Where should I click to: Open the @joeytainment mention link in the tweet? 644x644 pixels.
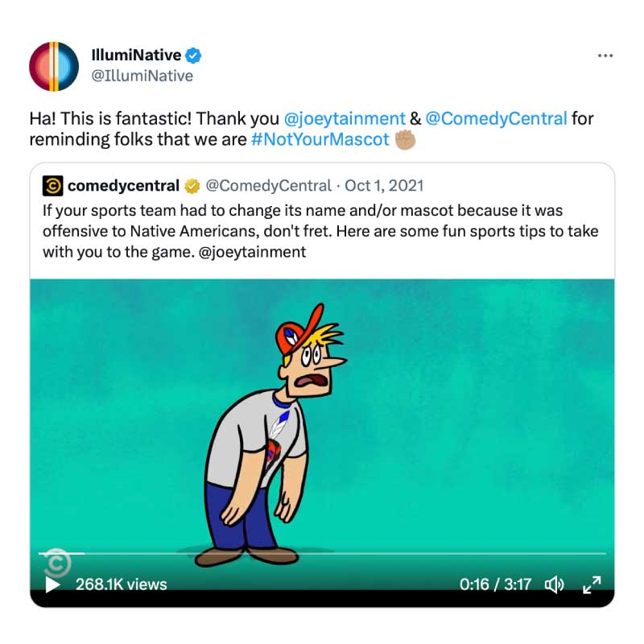[345, 118]
